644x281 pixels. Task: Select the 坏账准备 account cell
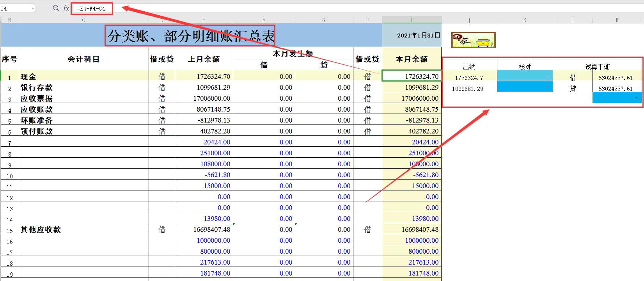click(83, 120)
